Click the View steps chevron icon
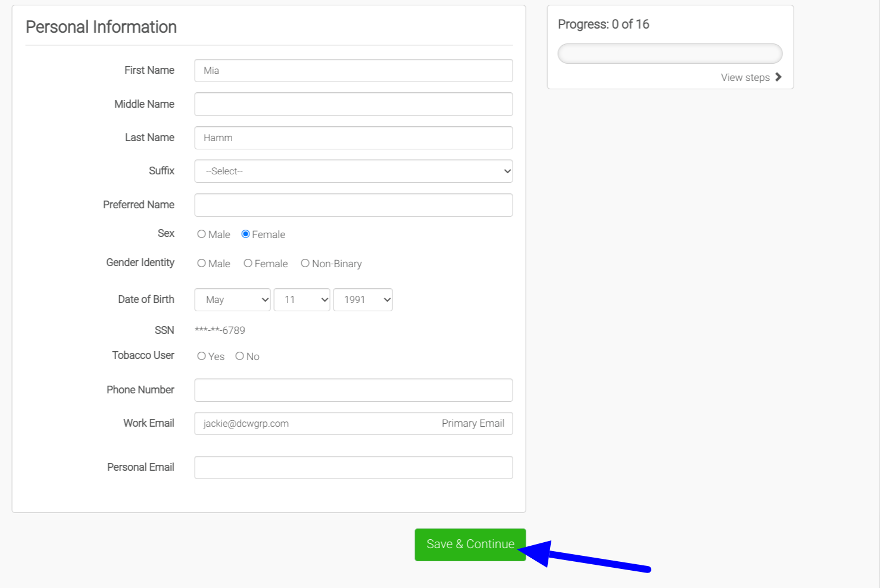The width and height of the screenshot is (880, 588). tap(778, 77)
